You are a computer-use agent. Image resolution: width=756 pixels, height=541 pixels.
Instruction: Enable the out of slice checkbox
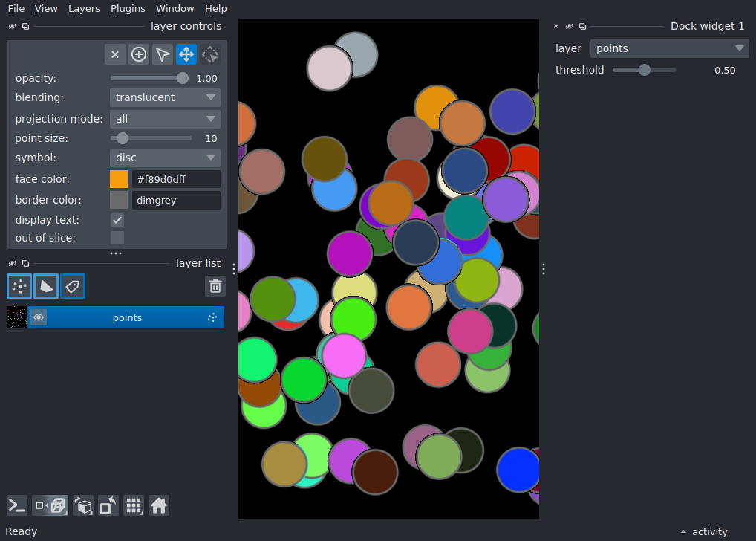(x=117, y=238)
